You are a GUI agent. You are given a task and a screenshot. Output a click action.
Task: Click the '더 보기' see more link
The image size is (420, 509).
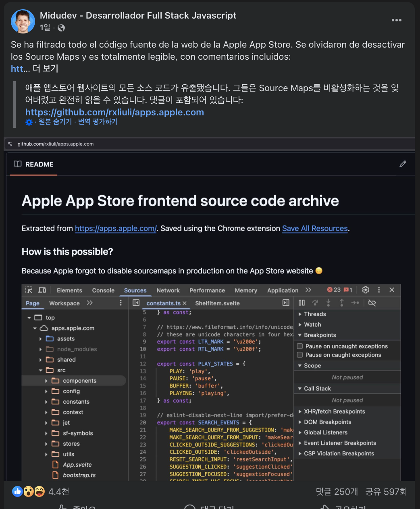45,69
